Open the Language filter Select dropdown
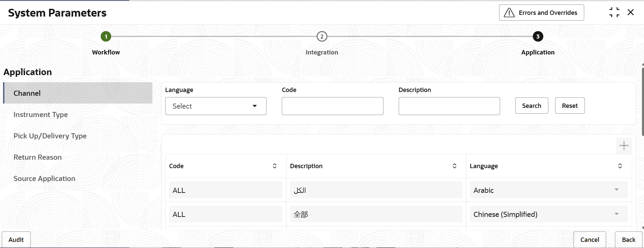This screenshot has height=248, width=644. tap(216, 106)
